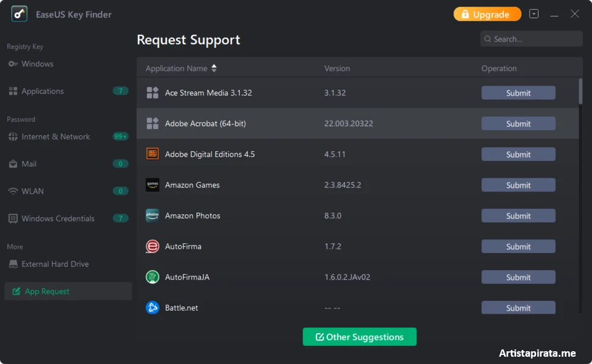Screen dimensions: 592x364
Task: Submit request for Adobe Acrobat (64-bit)
Action: click(x=518, y=124)
